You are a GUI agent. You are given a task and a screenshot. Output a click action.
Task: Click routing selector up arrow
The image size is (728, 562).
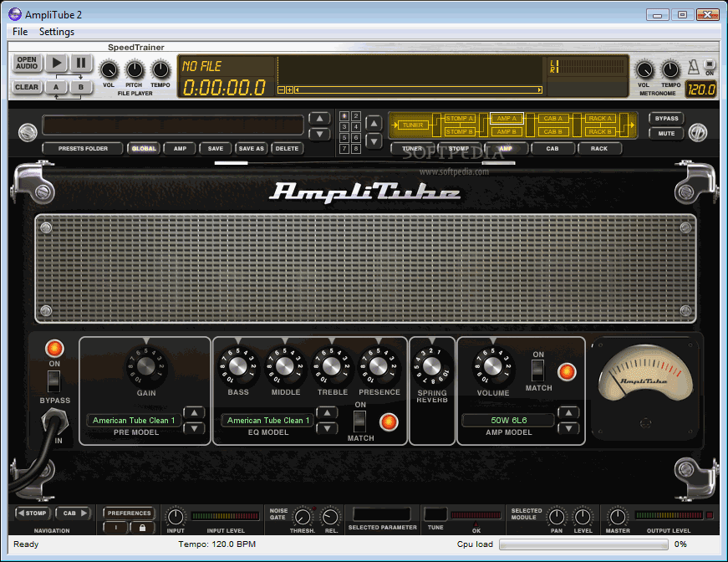374,123
